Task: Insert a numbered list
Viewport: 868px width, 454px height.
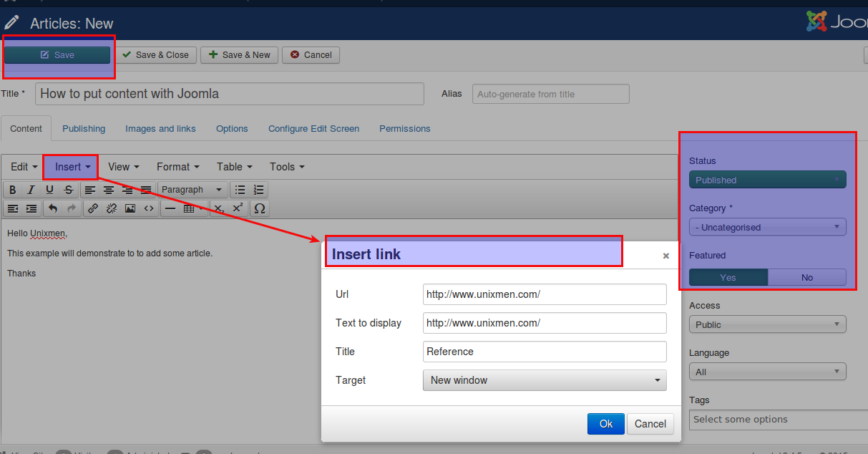Action: click(258, 190)
